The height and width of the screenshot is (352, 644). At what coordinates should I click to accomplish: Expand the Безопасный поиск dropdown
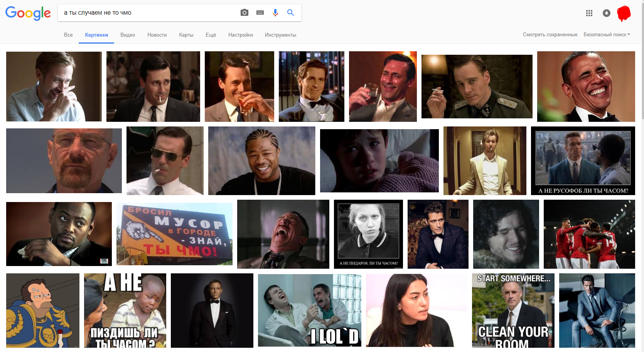tap(607, 34)
